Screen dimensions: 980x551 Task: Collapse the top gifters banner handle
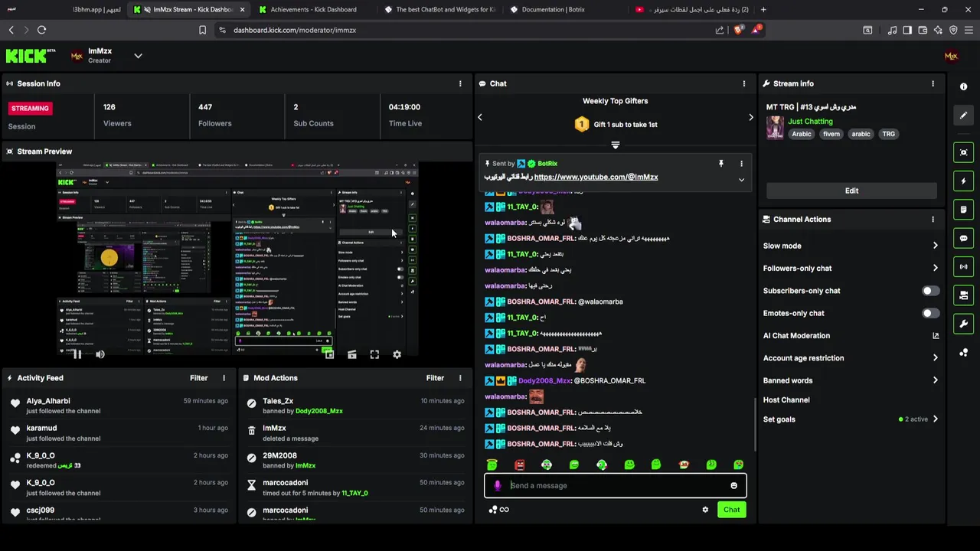coord(615,145)
